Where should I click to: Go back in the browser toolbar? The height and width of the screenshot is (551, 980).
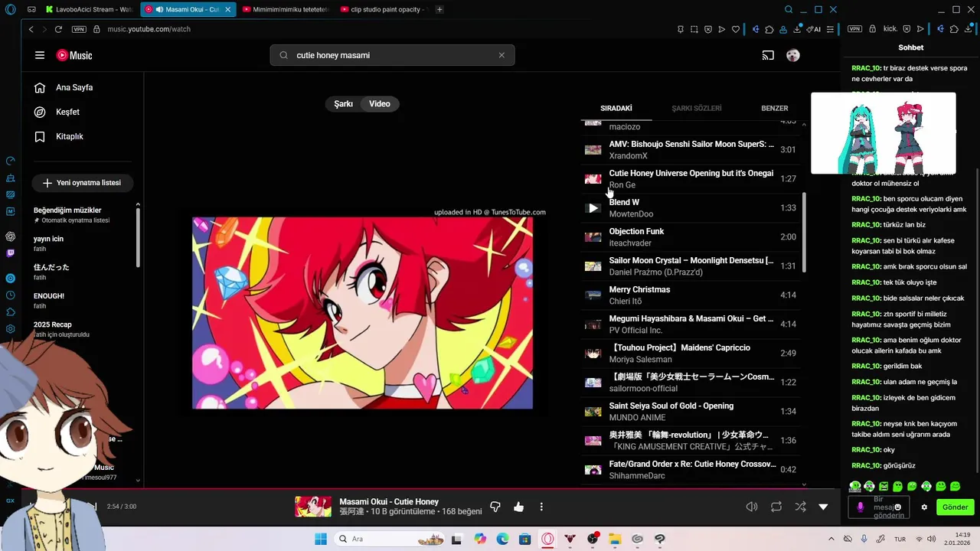click(31, 29)
